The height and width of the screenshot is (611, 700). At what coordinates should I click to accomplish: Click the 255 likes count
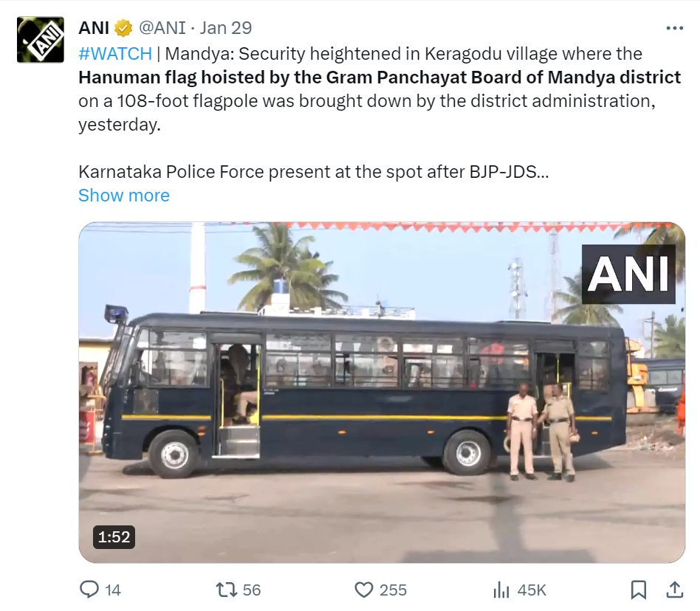(x=393, y=590)
